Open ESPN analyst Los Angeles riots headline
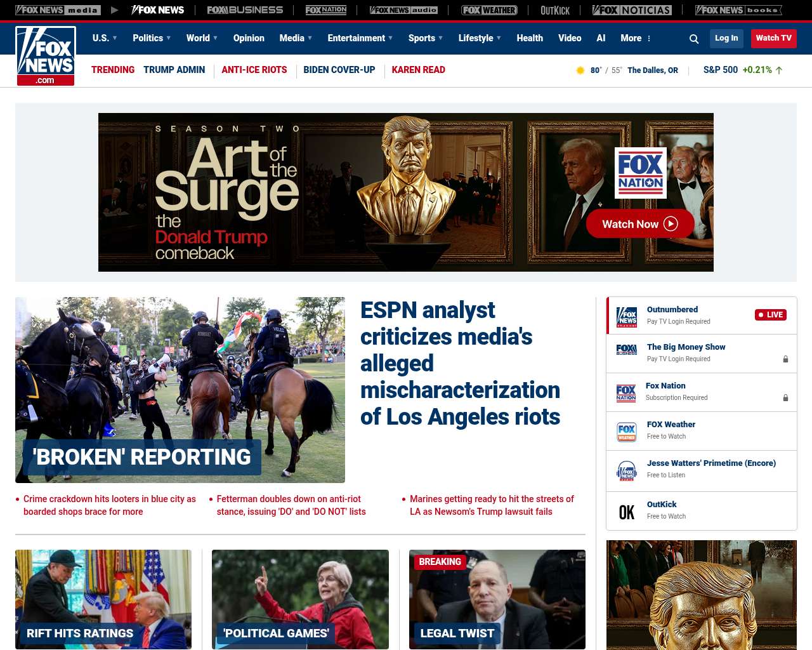This screenshot has height=650, width=812. pos(460,363)
